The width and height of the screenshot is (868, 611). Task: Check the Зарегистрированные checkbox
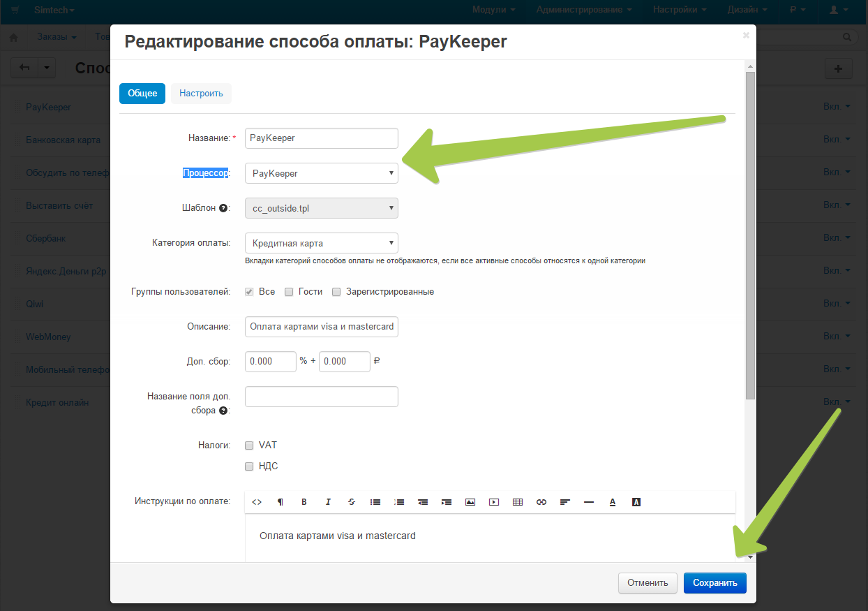click(336, 292)
